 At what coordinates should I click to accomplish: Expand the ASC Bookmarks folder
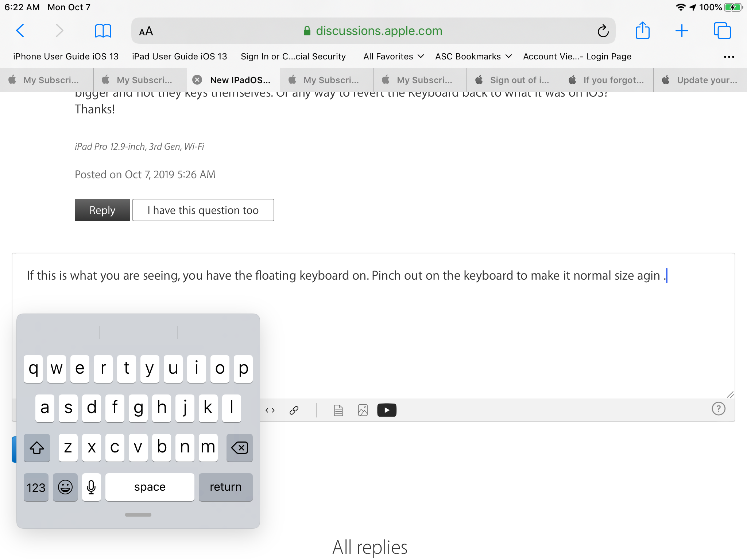click(x=473, y=57)
